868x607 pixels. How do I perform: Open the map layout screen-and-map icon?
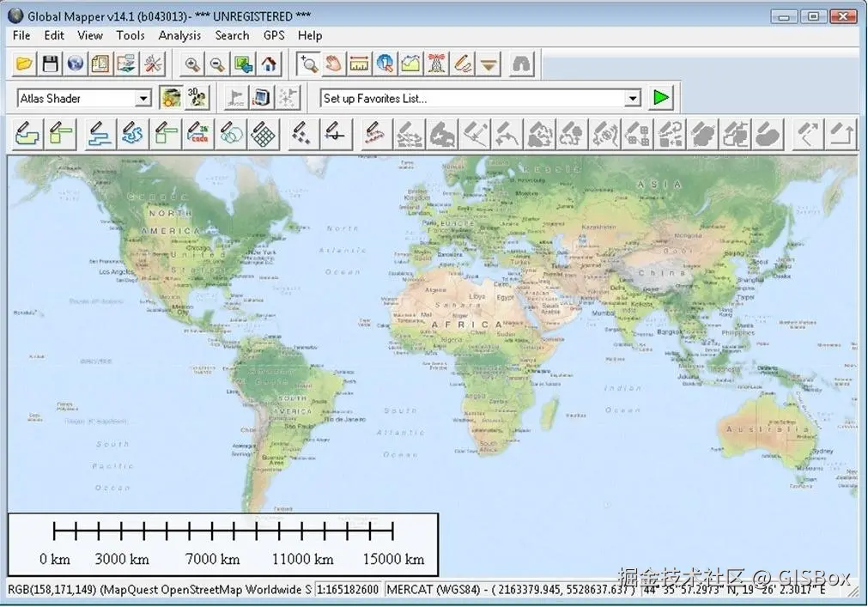126,64
